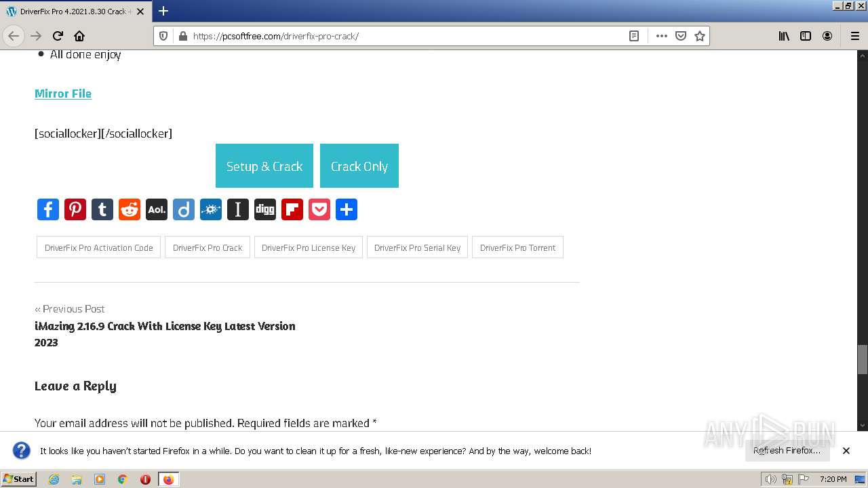Open Firefox Library icon
868x488 pixels.
tap(784, 36)
